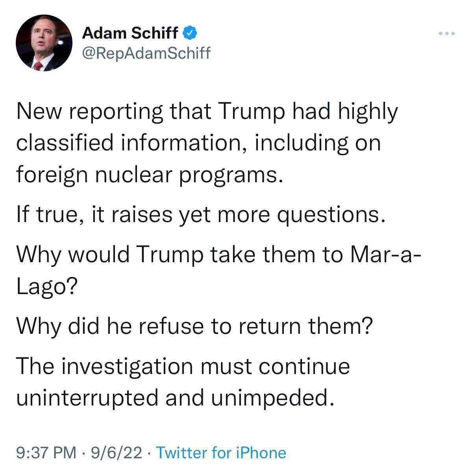This screenshot has height=474, width=476.
Task: Click the Adam Schiff display name
Action: [130, 33]
